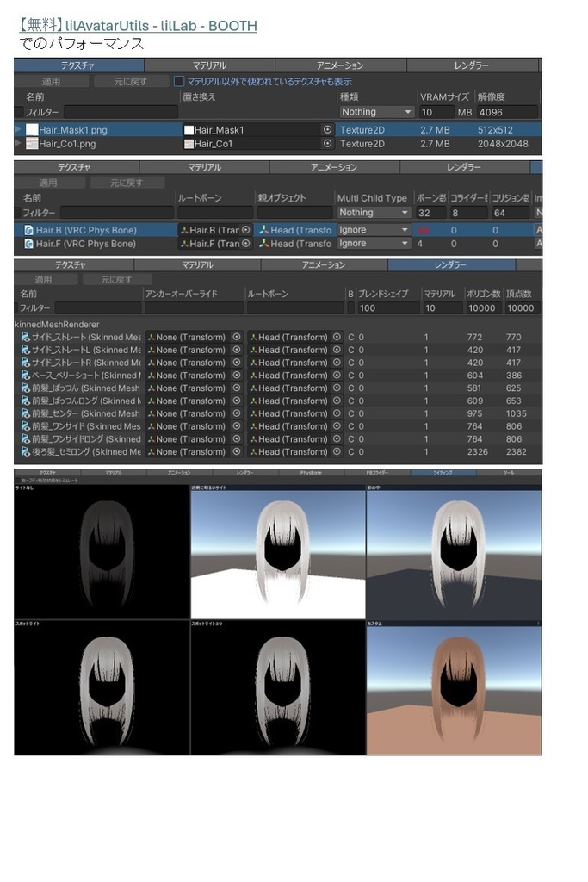This screenshot has height=882, width=588.
Task: Click the ライトなし lighting preview
Action: click(102, 552)
